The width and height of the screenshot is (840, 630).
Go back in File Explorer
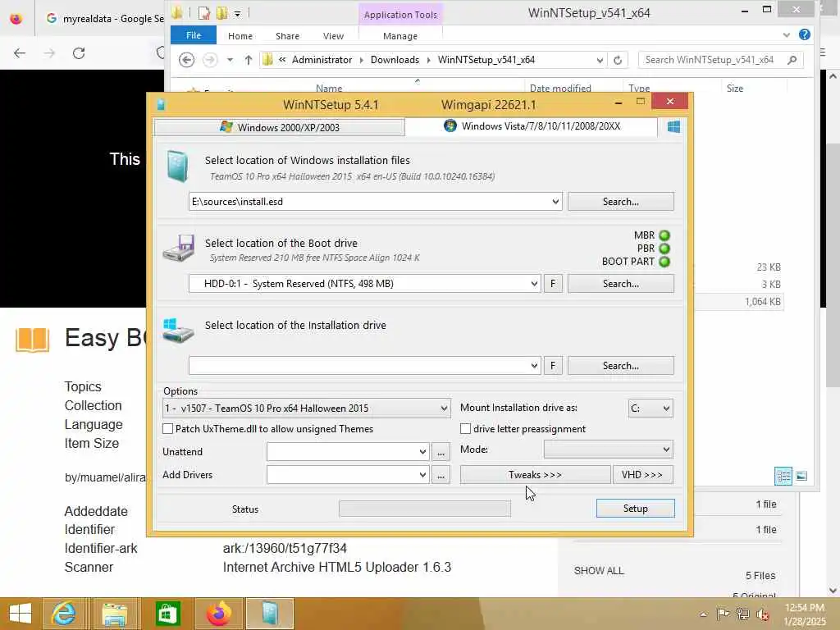[186, 59]
